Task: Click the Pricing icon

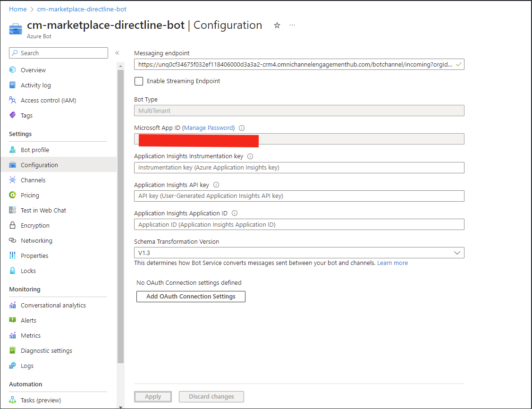Action: tap(13, 195)
